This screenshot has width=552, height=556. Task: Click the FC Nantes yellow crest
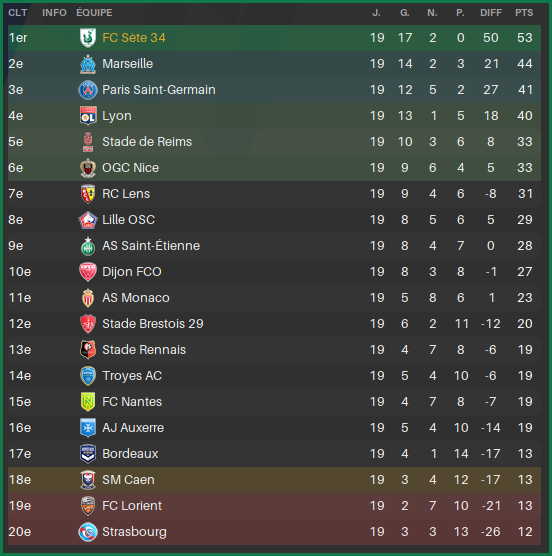coord(88,402)
